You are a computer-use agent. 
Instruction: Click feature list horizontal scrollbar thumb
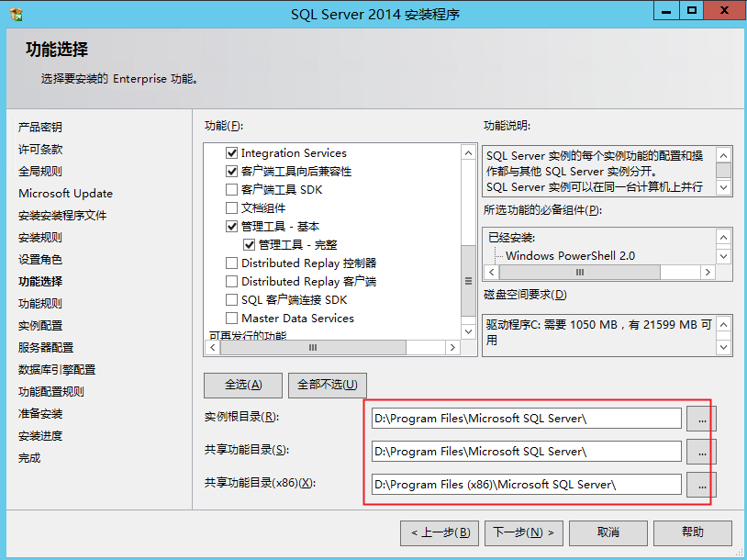pos(313,347)
